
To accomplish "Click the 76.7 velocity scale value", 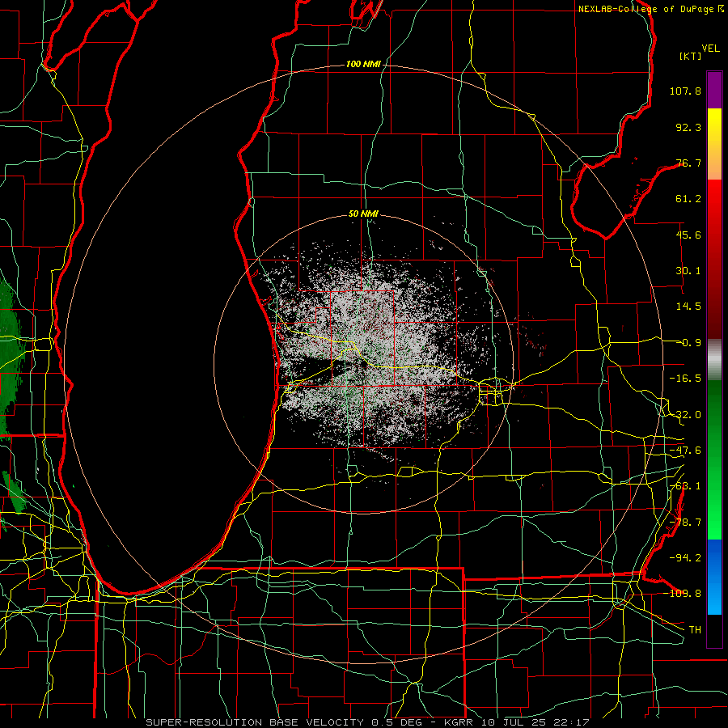I will (x=688, y=163).
